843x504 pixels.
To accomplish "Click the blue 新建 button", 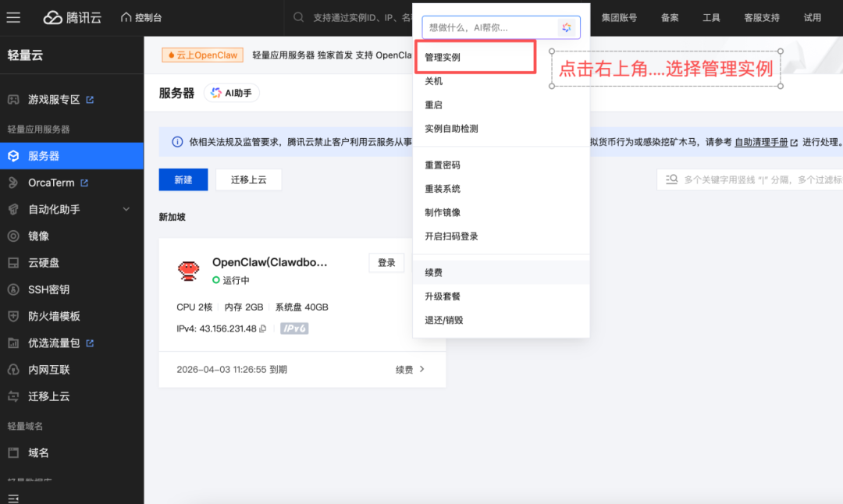I will 183,179.
